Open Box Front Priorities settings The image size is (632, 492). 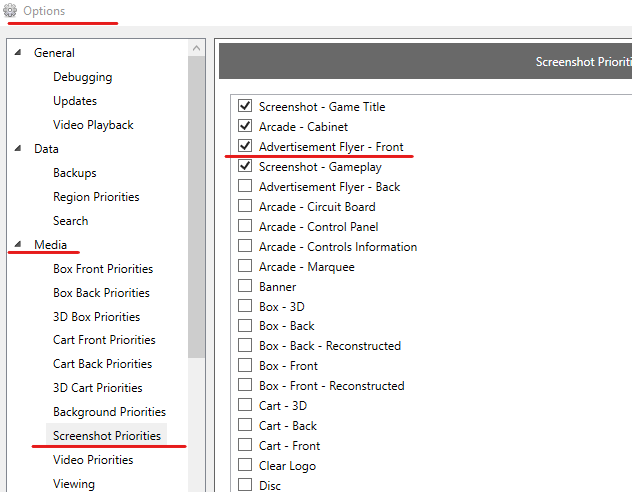click(x=103, y=269)
